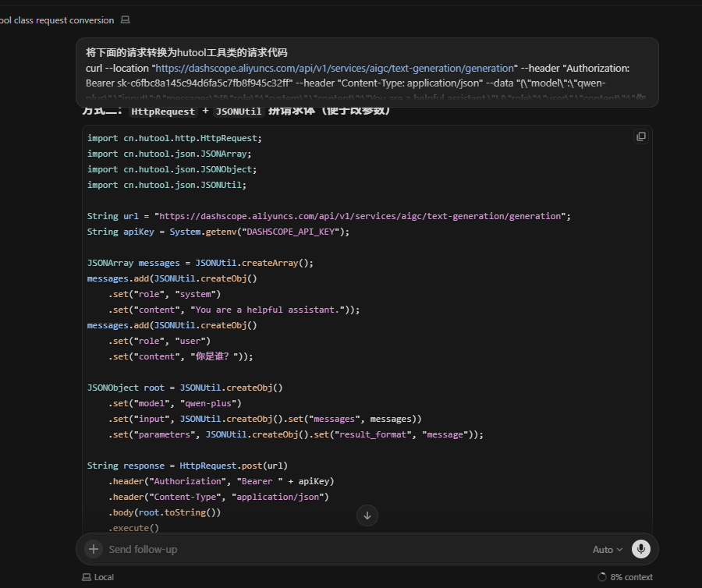
Task: Click '.body(root.toString())' line
Action: tap(165, 513)
